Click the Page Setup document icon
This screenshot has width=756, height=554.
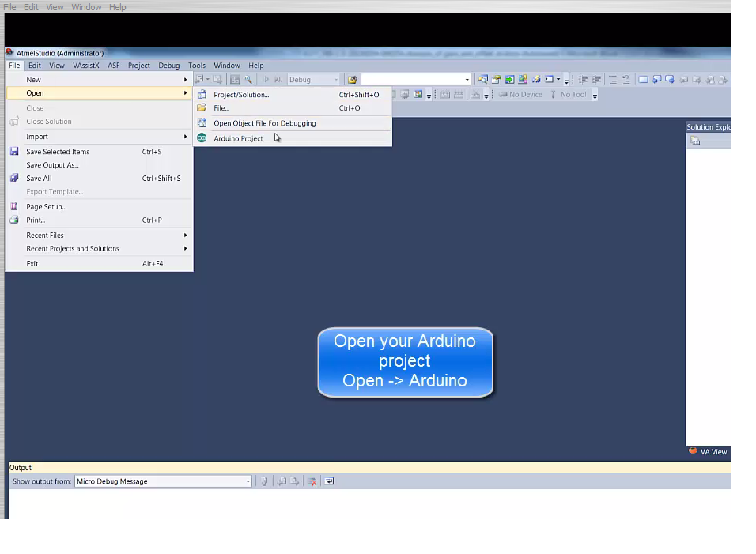tap(14, 206)
